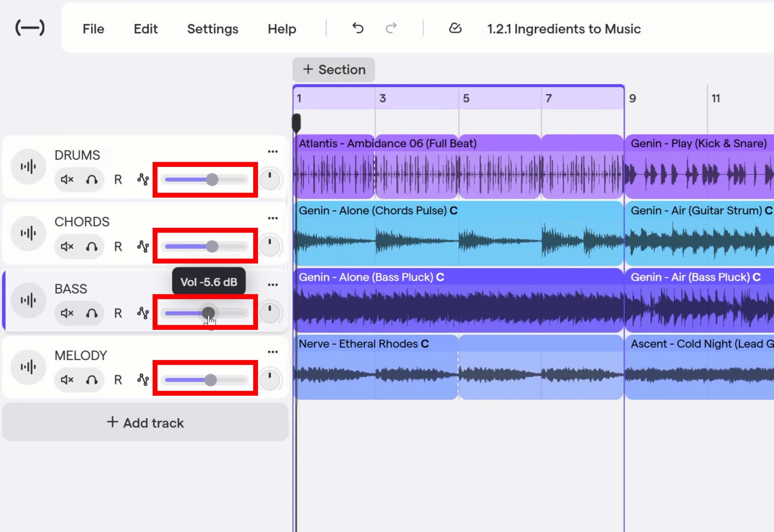Viewport: 774px width, 532px height.
Task: Solo the CHORDS track with headphones
Action: point(92,246)
